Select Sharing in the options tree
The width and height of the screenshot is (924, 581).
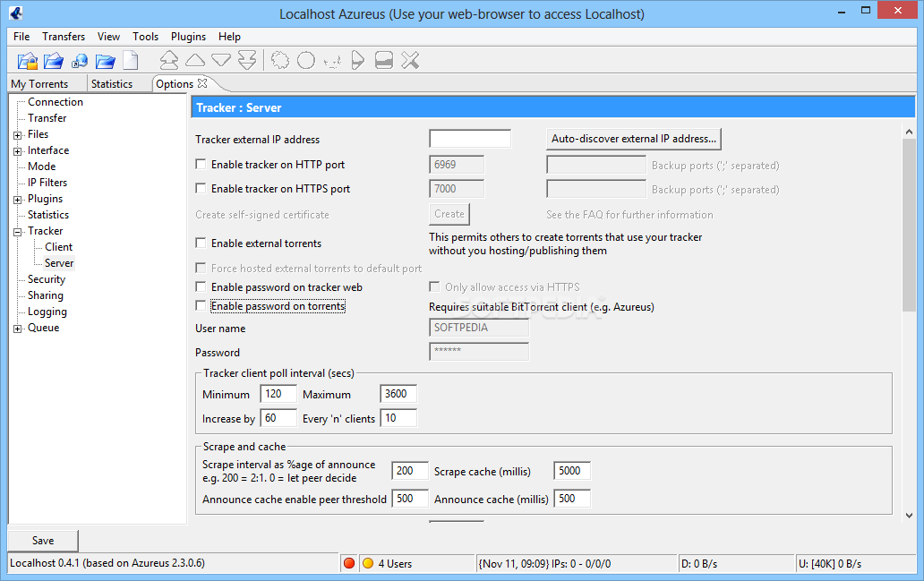(46, 295)
